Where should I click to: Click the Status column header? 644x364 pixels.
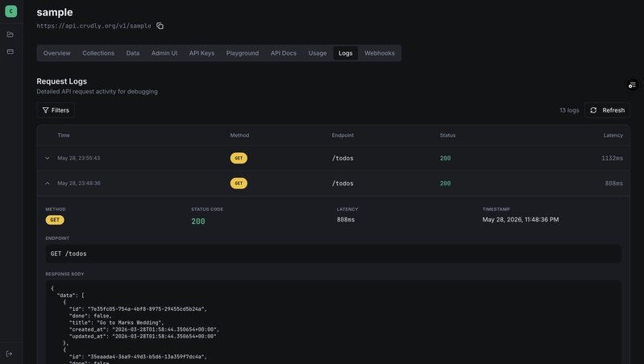point(447,135)
